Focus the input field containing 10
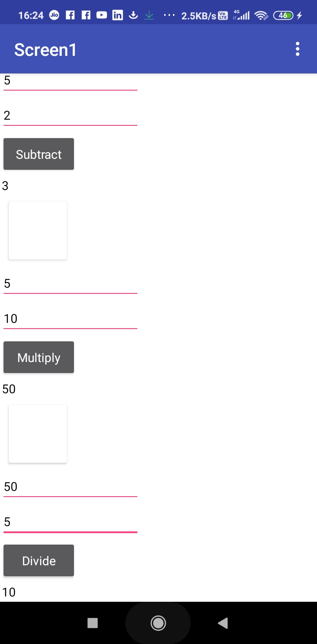 click(70, 319)
